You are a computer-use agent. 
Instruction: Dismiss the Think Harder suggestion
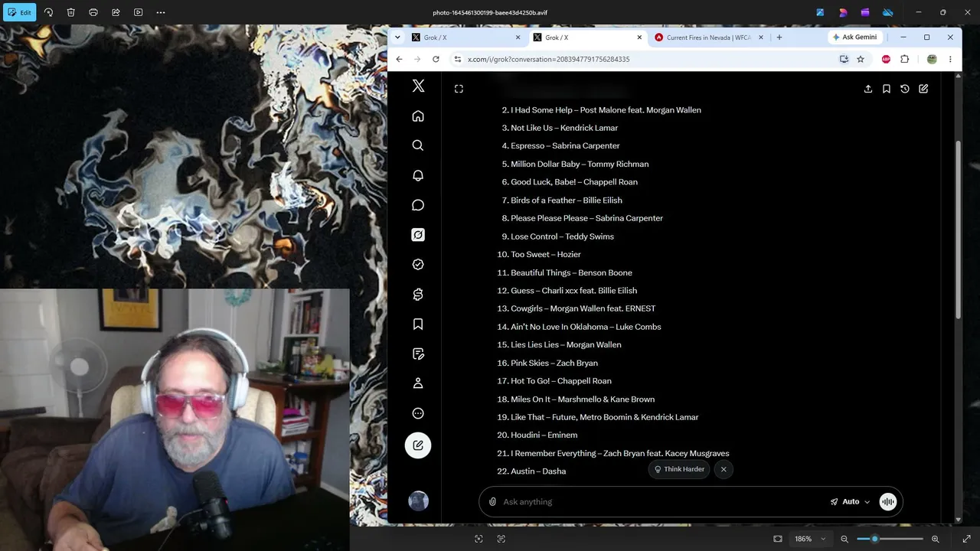724,469
